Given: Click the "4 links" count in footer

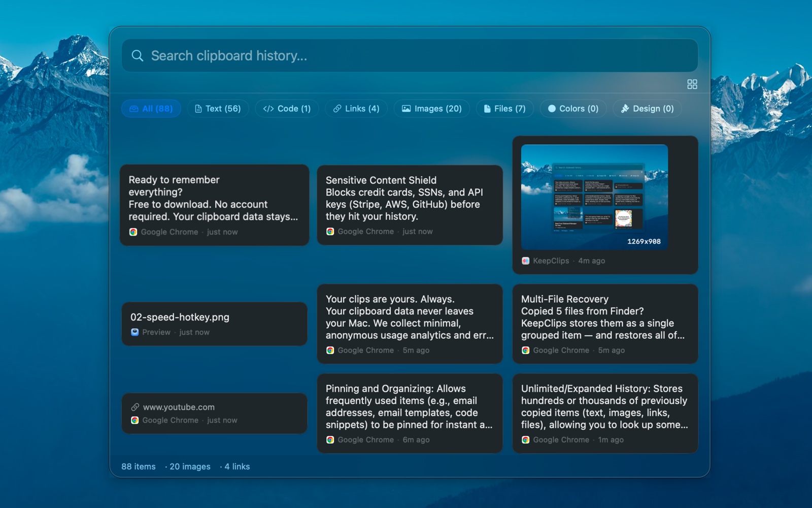Looking at the screenshot, I should [235, 466].
